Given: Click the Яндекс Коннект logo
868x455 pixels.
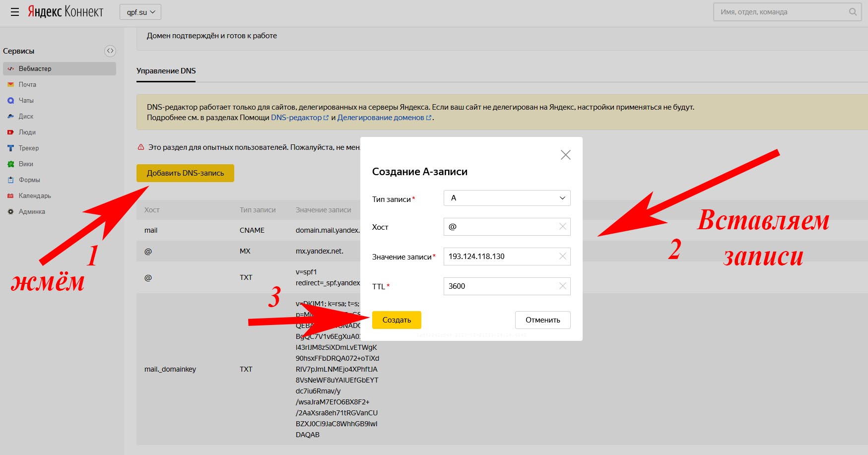Looking at the screenshot, I should [x=66, y=11].
